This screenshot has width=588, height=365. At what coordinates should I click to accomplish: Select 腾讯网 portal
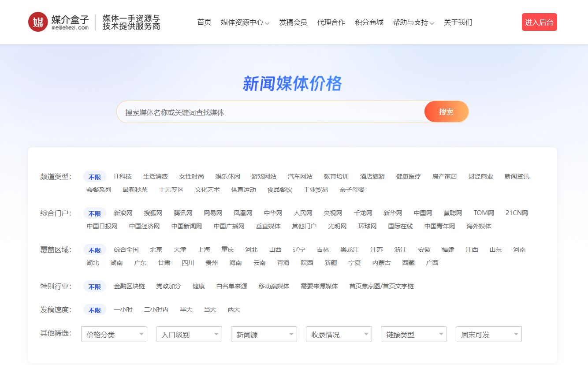point(183,213)
